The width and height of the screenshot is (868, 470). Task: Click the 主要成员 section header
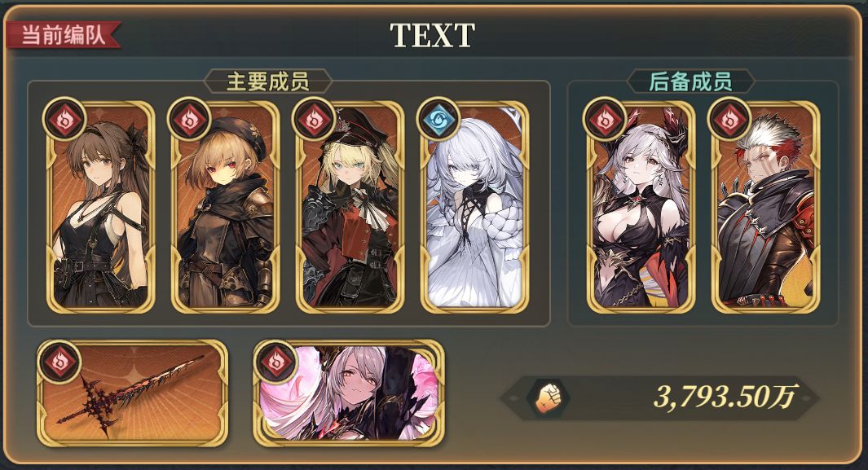pos(268,81)
